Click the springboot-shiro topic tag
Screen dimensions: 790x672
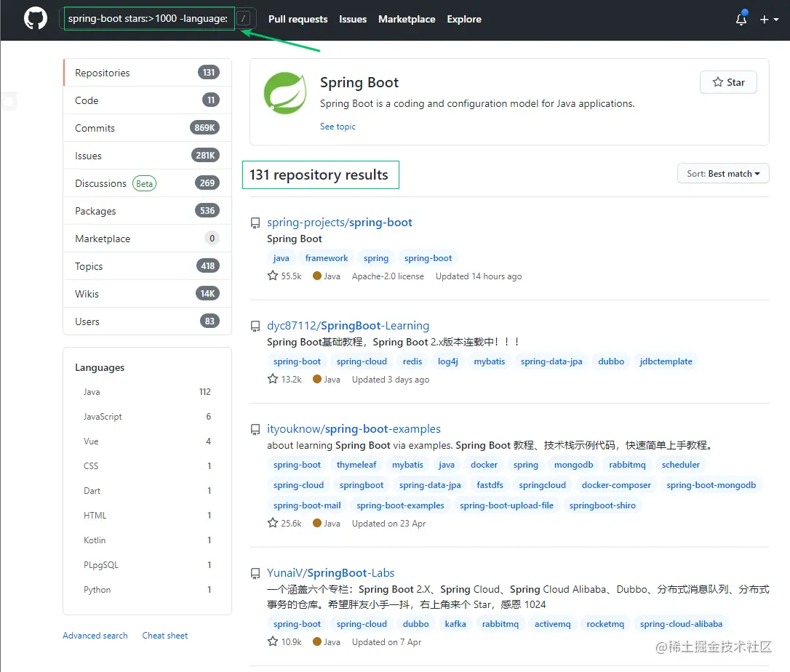coord(602,505)
